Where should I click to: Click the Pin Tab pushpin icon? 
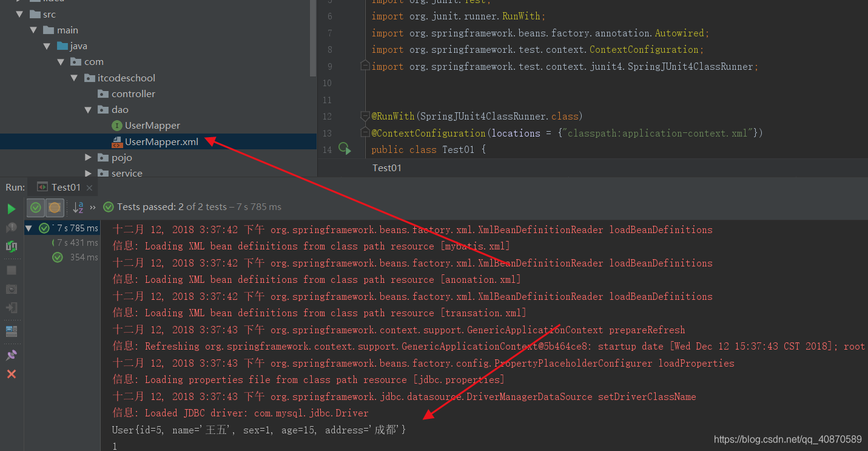pos(11,355)
